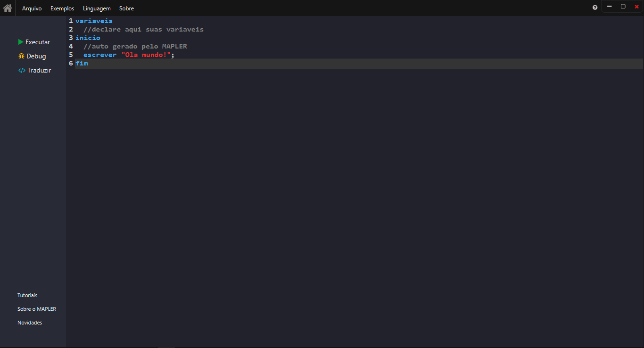Open the Linguagem menu
The image size is (644, 348).
97,8
